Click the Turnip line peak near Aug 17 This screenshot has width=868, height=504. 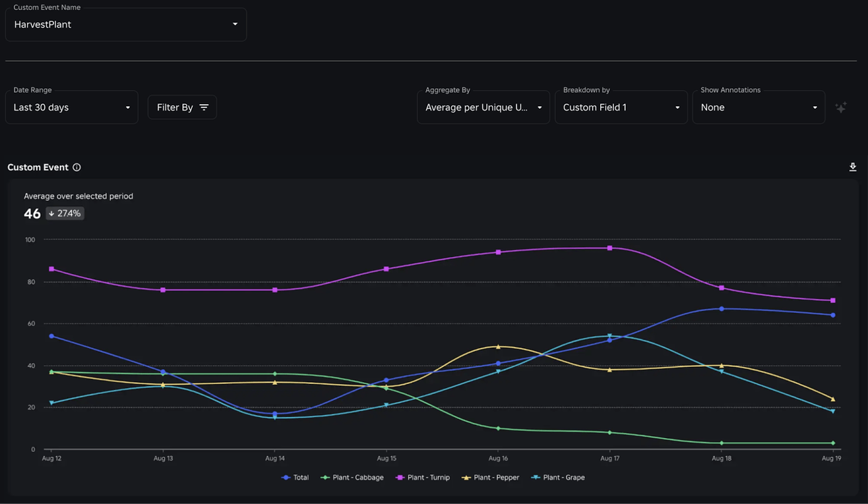pos(609,248)
